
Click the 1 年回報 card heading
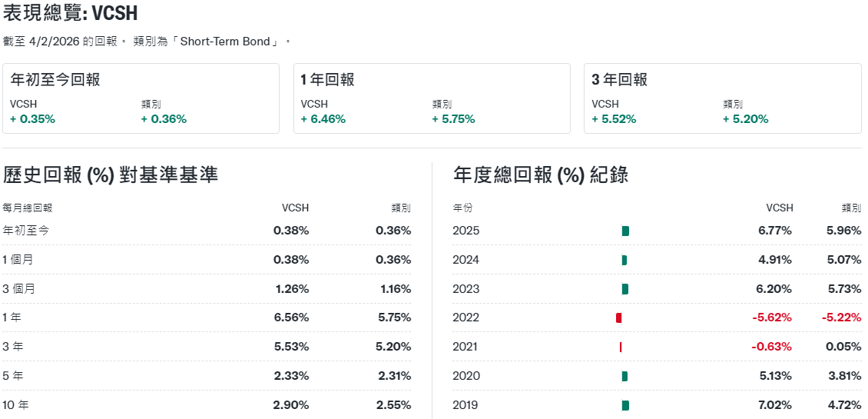pos(327,80)
